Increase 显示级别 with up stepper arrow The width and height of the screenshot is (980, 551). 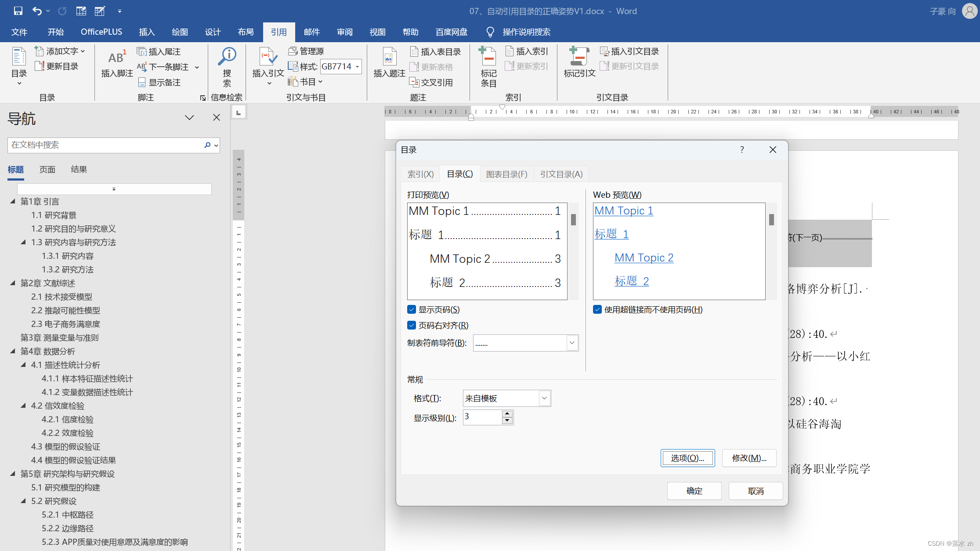coord(507,414)
